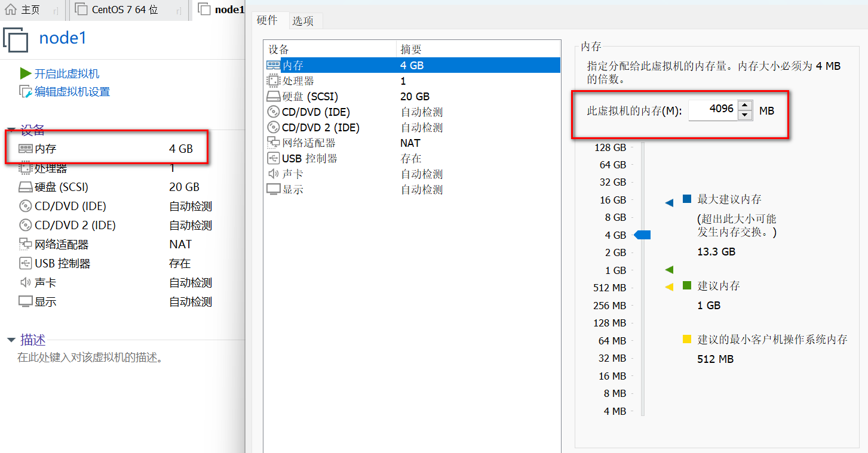Viewport: 868px width, 453px height.
Task: Click the NAT value in left device panel
Action: pos(180,244)
